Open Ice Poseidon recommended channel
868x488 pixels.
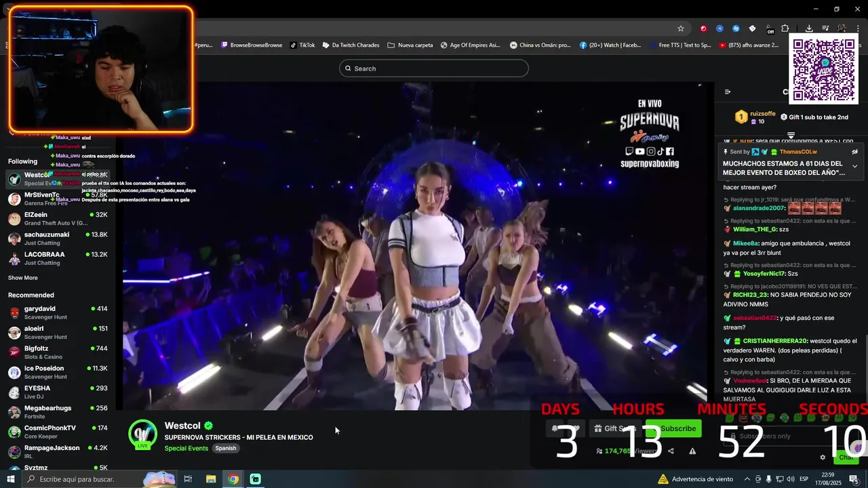[x=58, y=372]
